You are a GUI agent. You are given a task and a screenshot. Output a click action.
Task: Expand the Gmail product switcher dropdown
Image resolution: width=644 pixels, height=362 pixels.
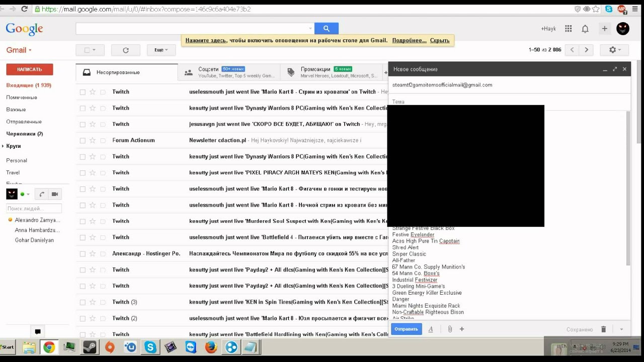[19, 50]
